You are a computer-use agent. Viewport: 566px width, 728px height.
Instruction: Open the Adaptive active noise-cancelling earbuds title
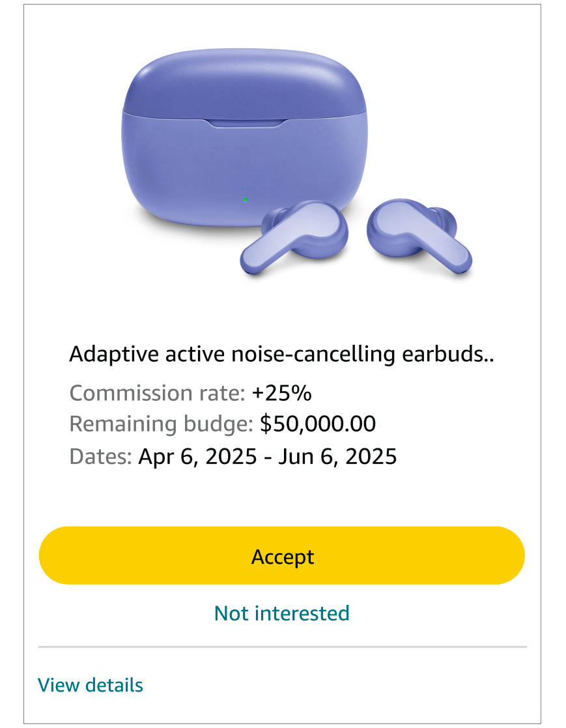point(281,355)
